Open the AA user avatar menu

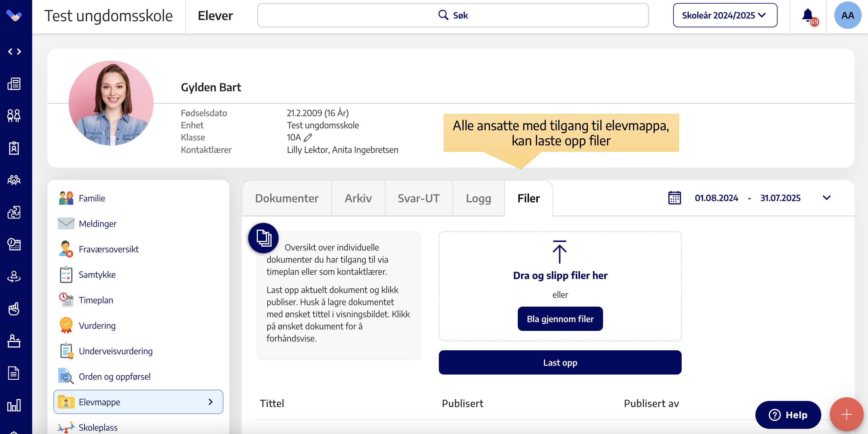click(x=847, y=15)
